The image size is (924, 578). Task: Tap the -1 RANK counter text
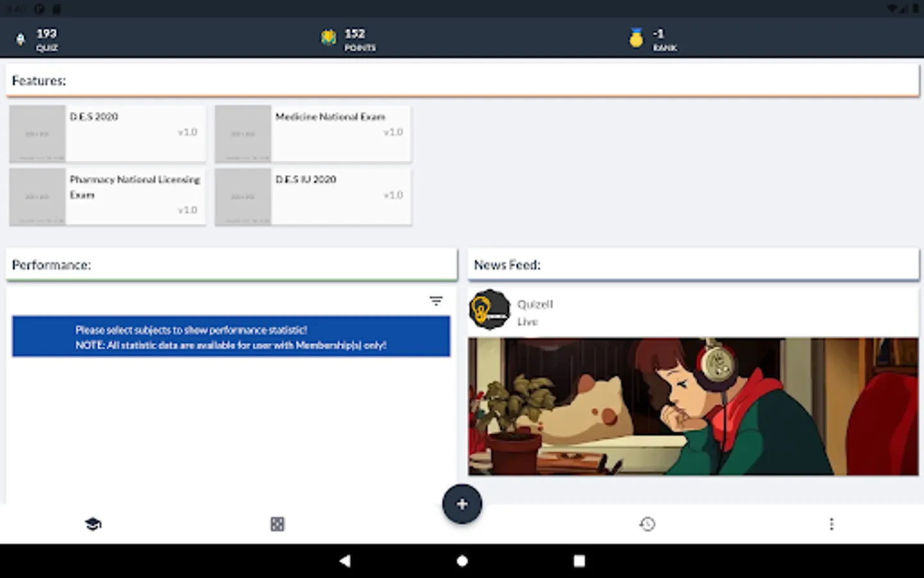pos(665,40)
